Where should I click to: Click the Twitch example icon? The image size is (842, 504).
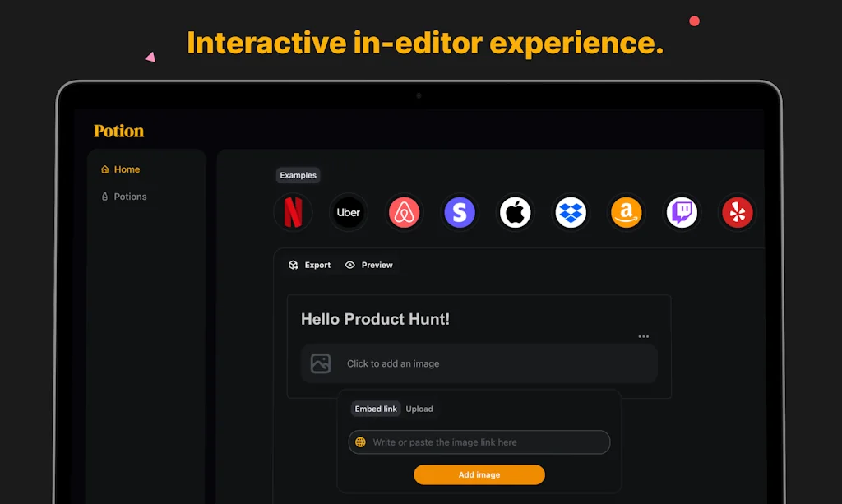point(682,213)
